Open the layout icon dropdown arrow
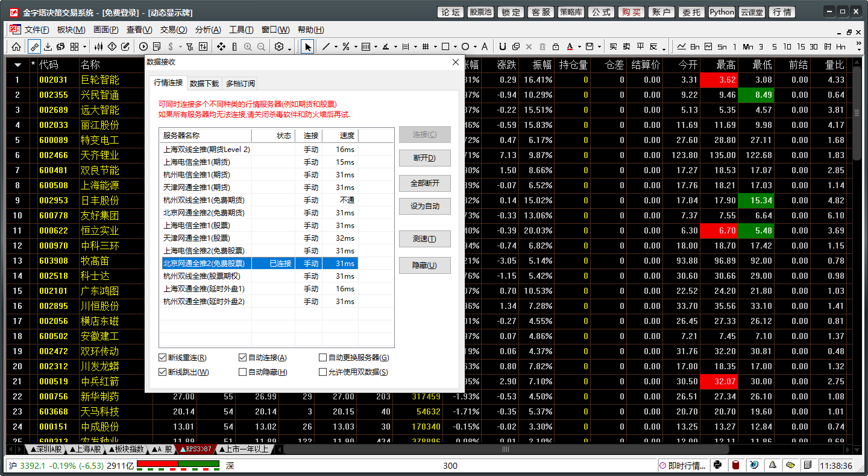This screenshot has height=476, width=868. (x=84, y=46)
